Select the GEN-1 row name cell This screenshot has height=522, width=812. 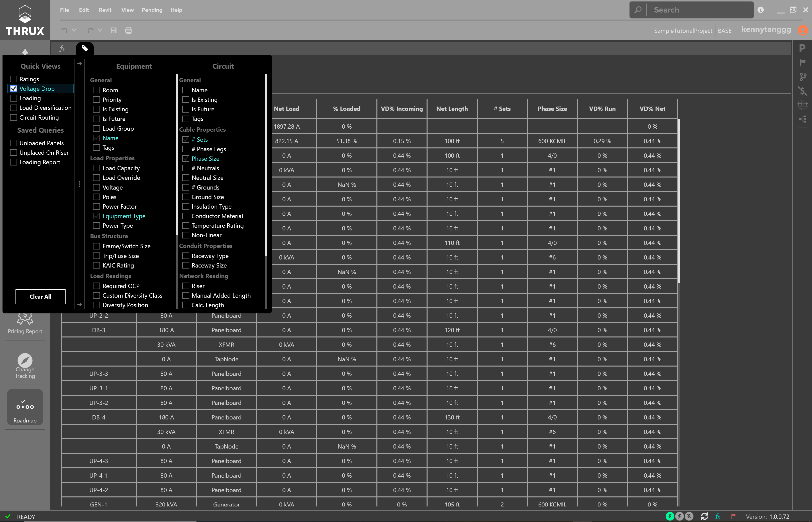click(x=98, y=504)
